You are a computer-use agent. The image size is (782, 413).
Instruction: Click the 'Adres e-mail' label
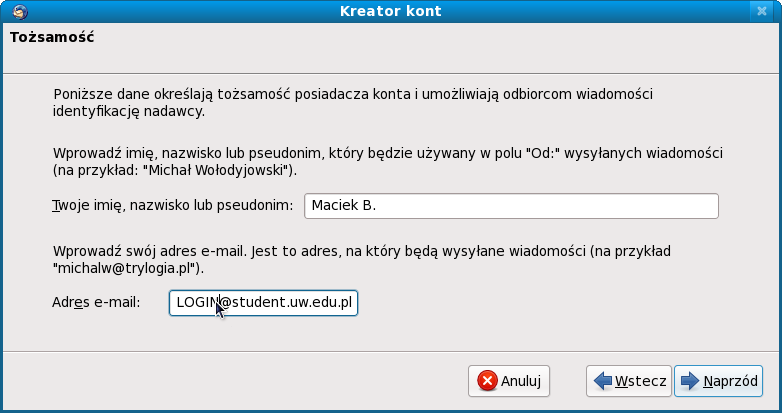coord(96,302)
